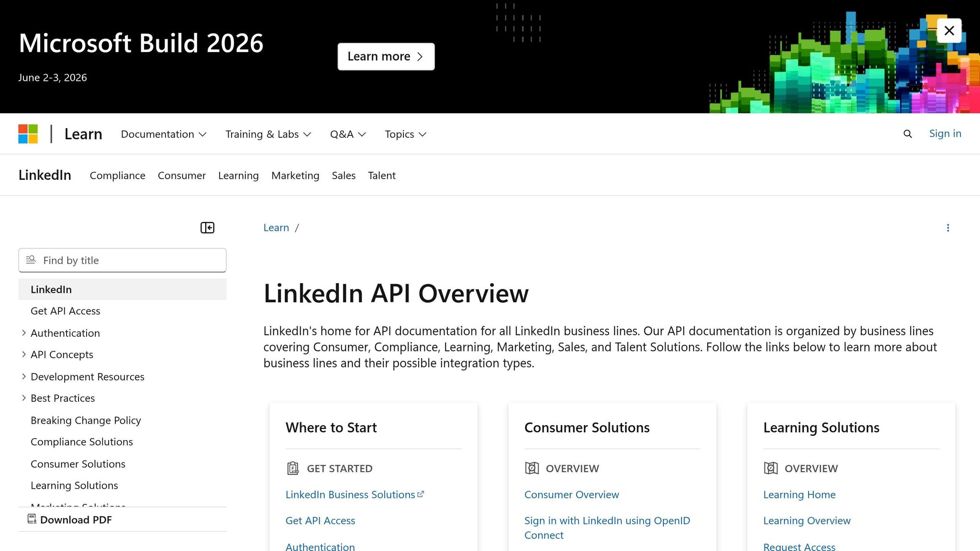Switch to the Marketing navigation tab

click(295, 175)
